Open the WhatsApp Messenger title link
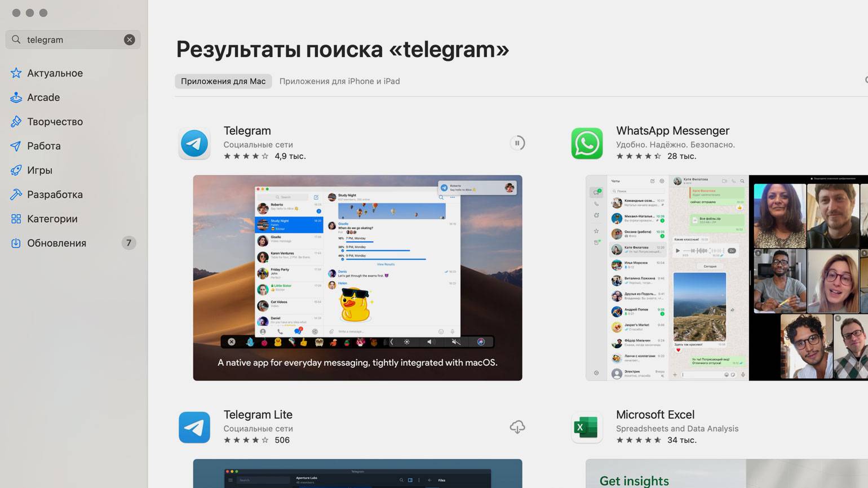This screenshot has width=868, height=488. (672, 131)
